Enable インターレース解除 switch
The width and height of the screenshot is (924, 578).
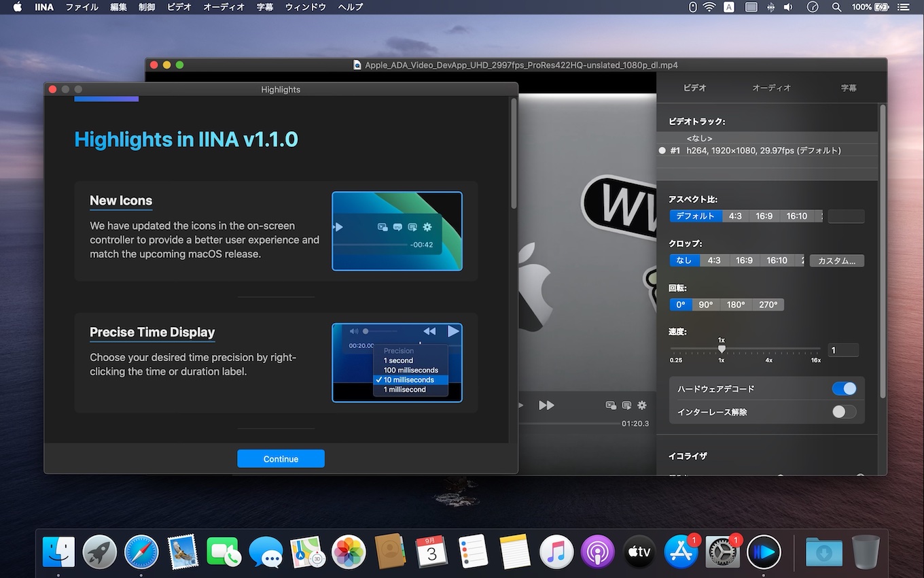point(845,412)
